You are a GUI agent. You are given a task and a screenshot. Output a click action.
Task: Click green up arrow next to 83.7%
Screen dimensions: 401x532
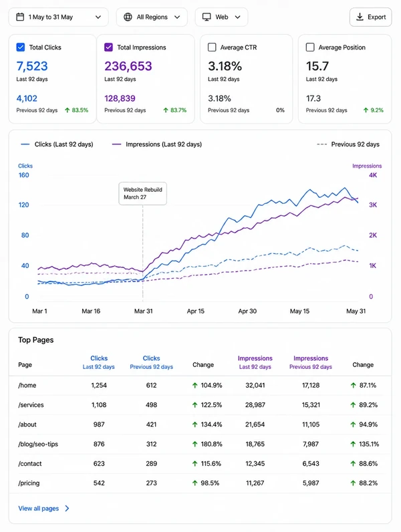pos(166,110)
